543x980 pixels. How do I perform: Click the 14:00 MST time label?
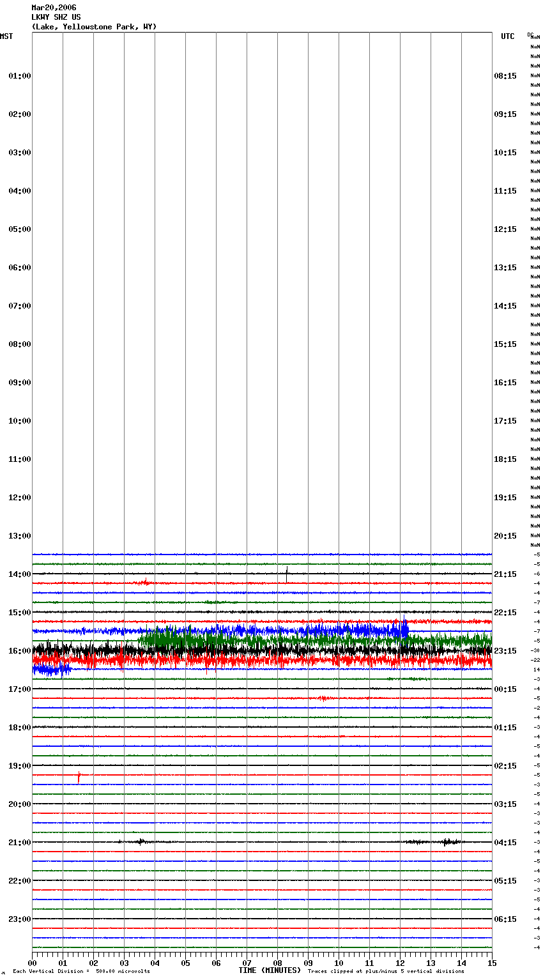(x=20, y=574)
